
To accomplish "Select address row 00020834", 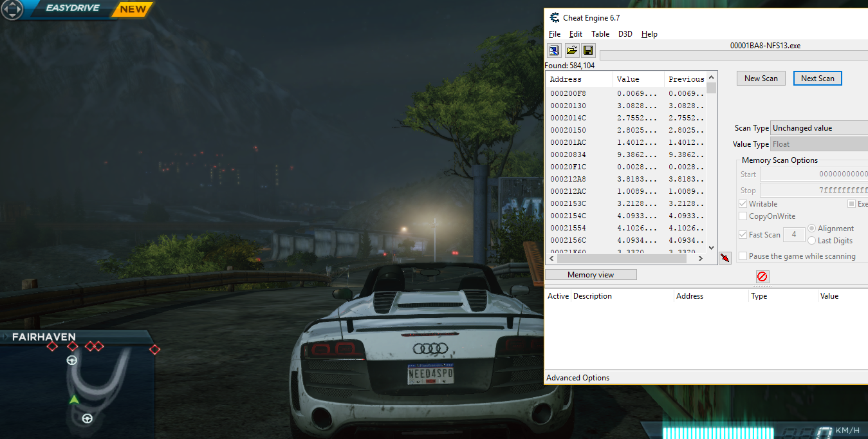I will click(x=625, y=154).
